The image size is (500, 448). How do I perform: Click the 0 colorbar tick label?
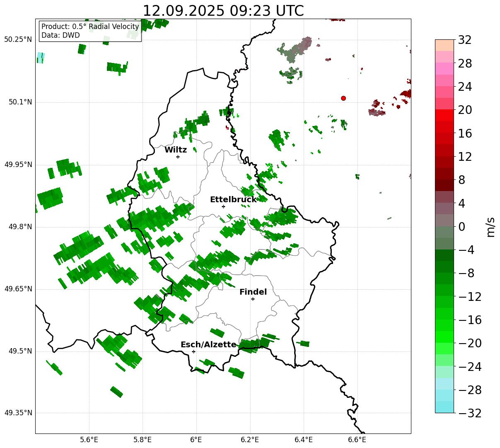click(x=461, y=227)
